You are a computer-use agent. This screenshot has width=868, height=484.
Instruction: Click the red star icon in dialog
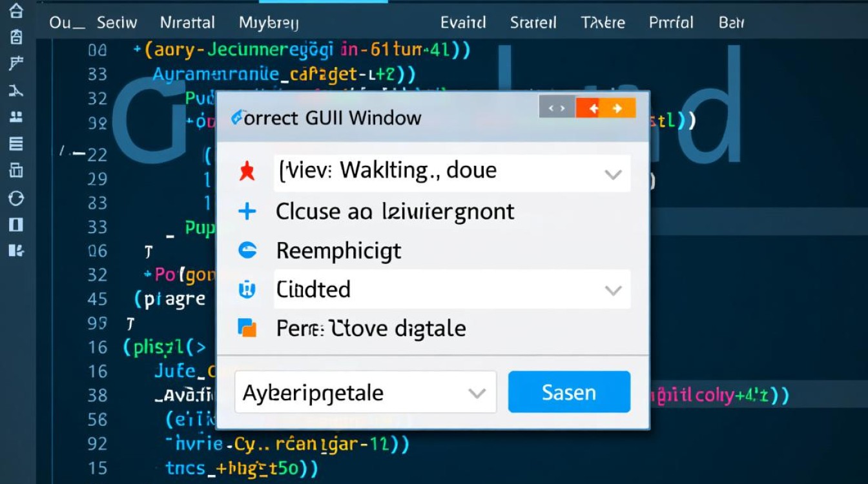pos(247,172)
